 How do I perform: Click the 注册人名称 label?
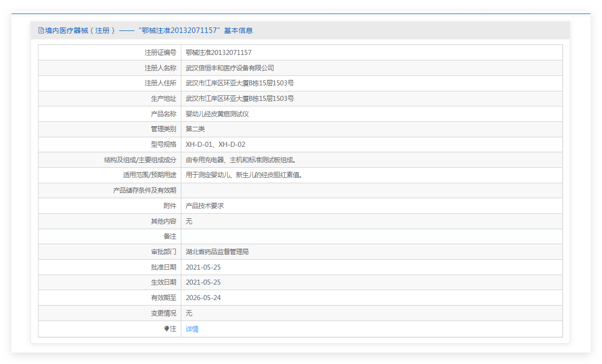pyautogui.click(x=160, y=68)
